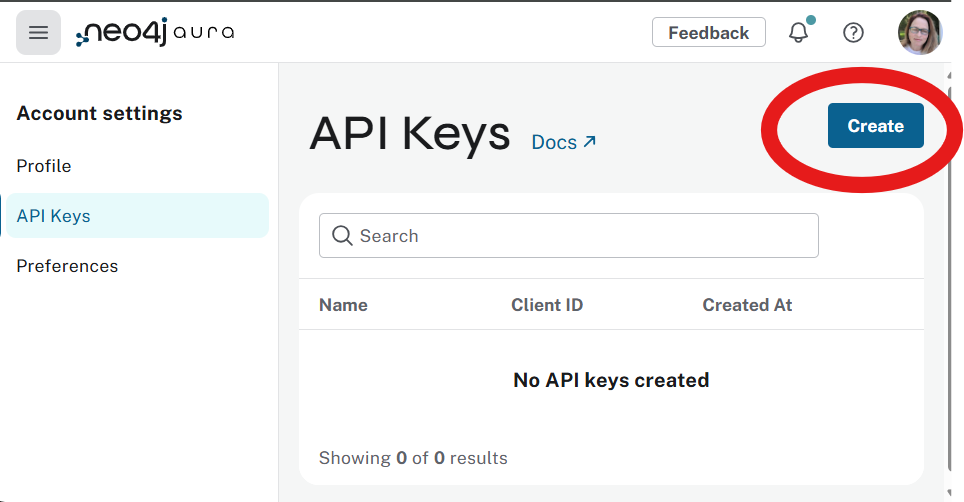This screenshot has width=964, height=502.
Task: Click the Docs external link arrow
Action: pyautogui.click(x=589, y=142)
